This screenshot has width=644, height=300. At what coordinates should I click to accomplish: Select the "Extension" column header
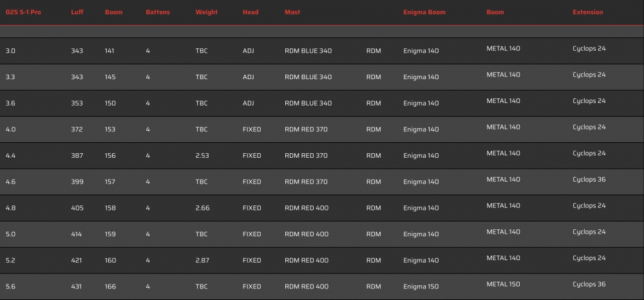(x=588, y=12)
